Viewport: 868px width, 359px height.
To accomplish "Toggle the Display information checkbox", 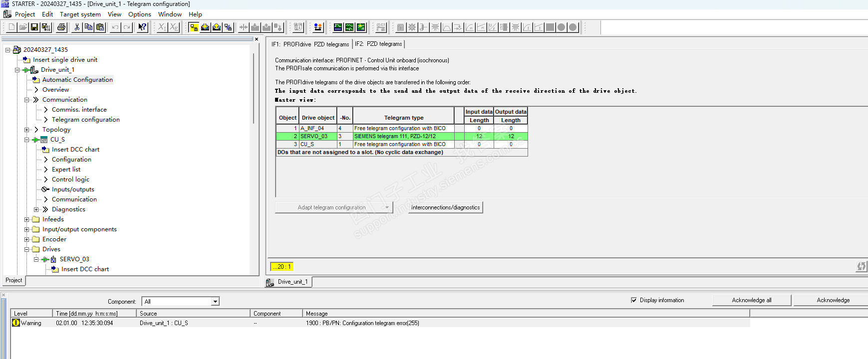I will pos(634,300).
